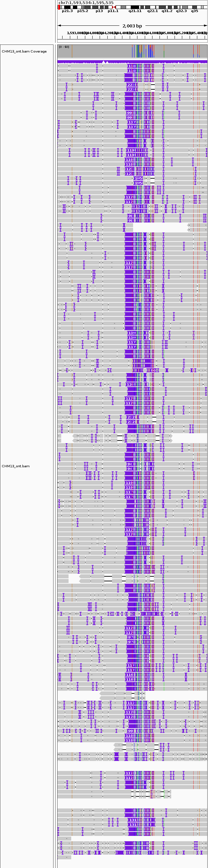Click the q22.1 cytoband label
This screenshot has height=868, width=214.
click(152, 11)
